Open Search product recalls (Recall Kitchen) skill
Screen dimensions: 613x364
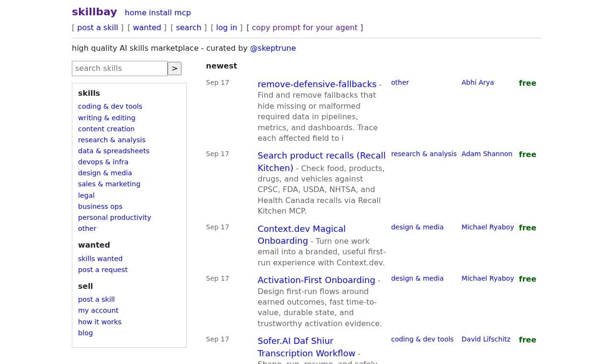pos(321,162)
